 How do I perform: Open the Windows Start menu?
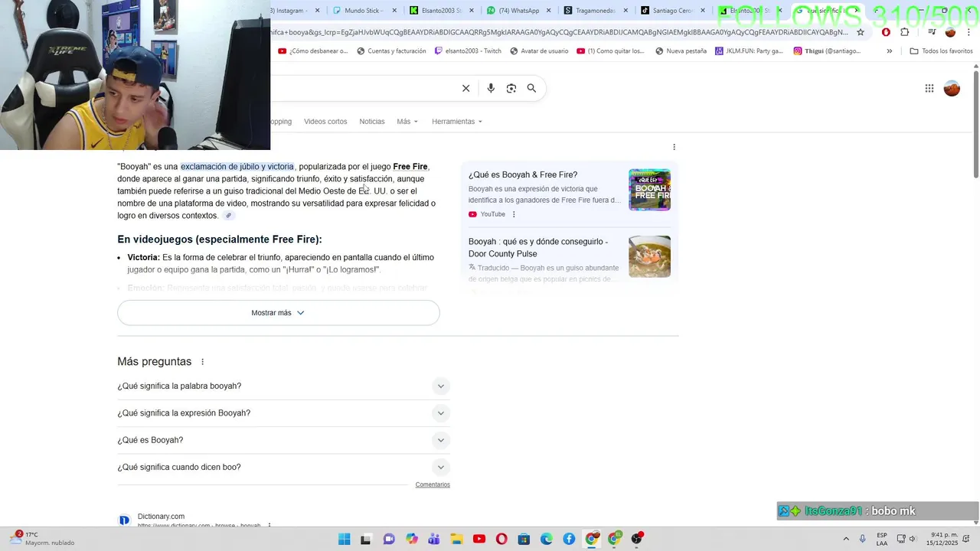click(345, 539)
